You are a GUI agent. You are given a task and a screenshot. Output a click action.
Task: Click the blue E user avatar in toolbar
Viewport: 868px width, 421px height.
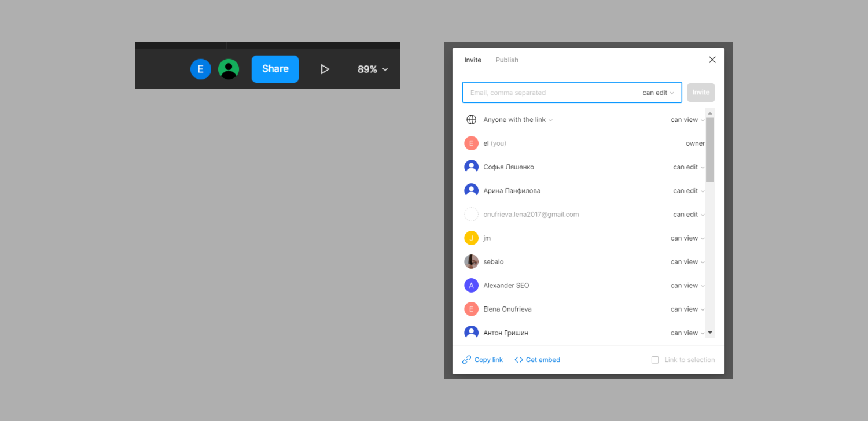(200, 69)
